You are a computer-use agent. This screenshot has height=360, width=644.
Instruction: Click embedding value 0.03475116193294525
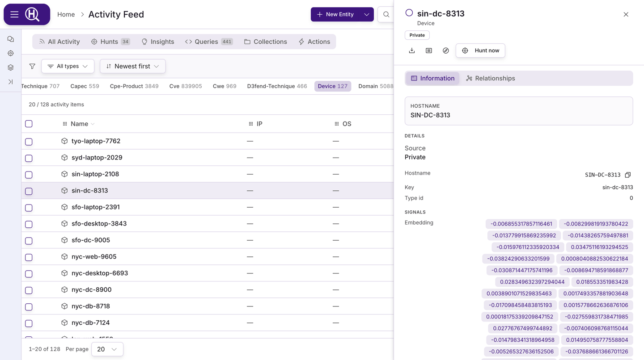[x=599, y=247]
